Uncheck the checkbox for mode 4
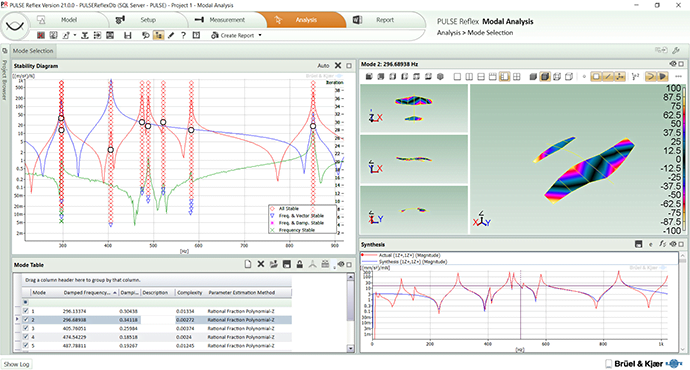Viewport: 690px width, 370px height. (26, 337)
